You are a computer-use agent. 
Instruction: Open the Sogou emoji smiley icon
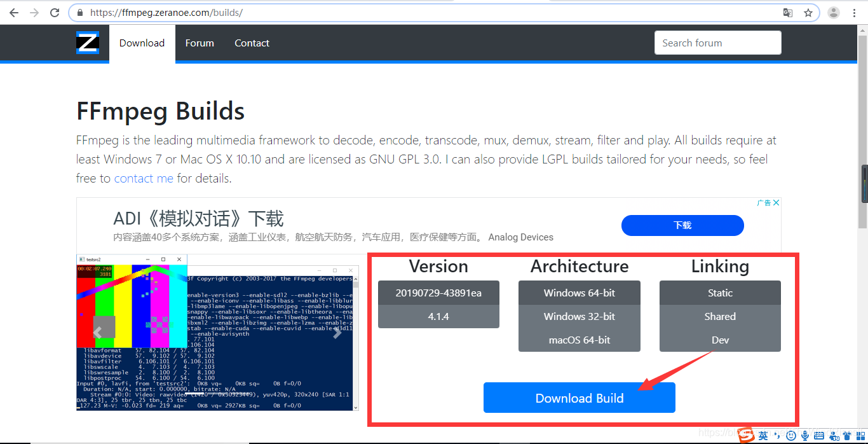[x=791, y=435]
